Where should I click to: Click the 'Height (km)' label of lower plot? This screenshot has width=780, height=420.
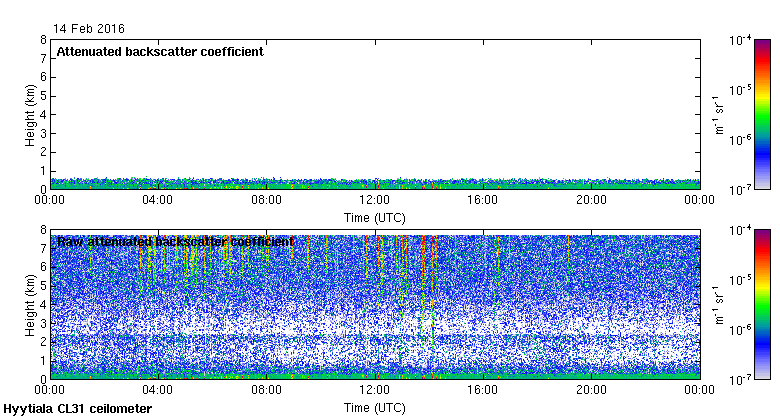point(31,305)
